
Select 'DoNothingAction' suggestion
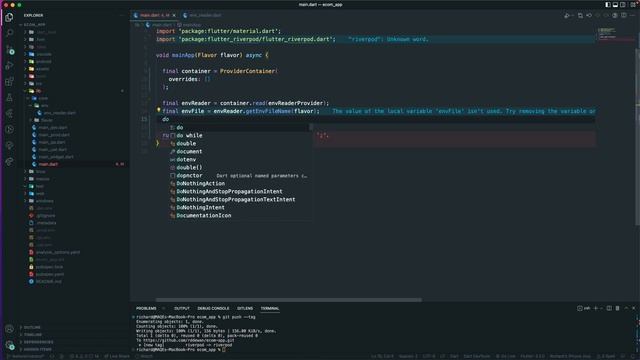241,183
